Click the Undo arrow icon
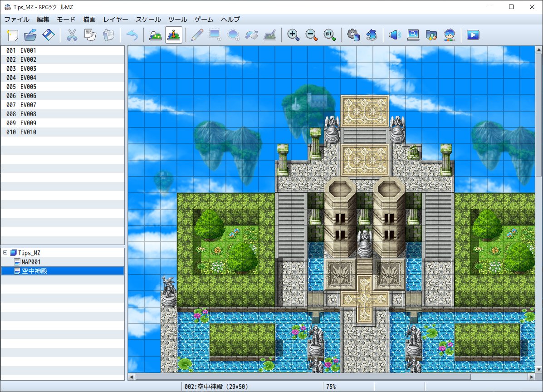This screenshot has height=392, width=543. [x=132, y=35]
